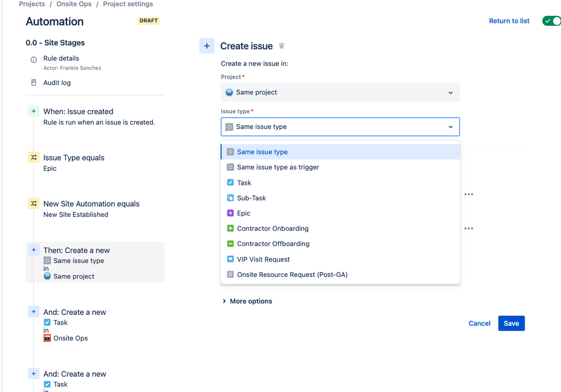Click the plus icon for And: Create a new in Onsite Ops
This screenshot has width=561, height=392.
click(x=34, y=312)
